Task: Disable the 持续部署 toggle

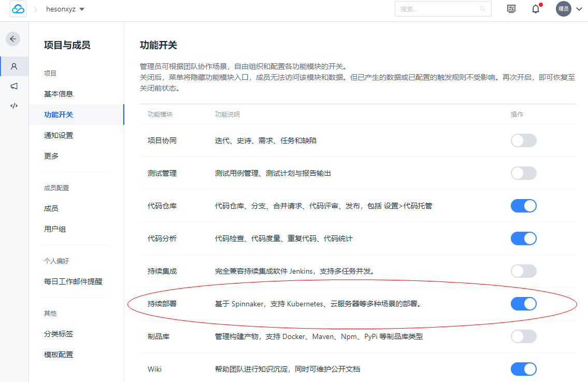Action: [523, 304]
